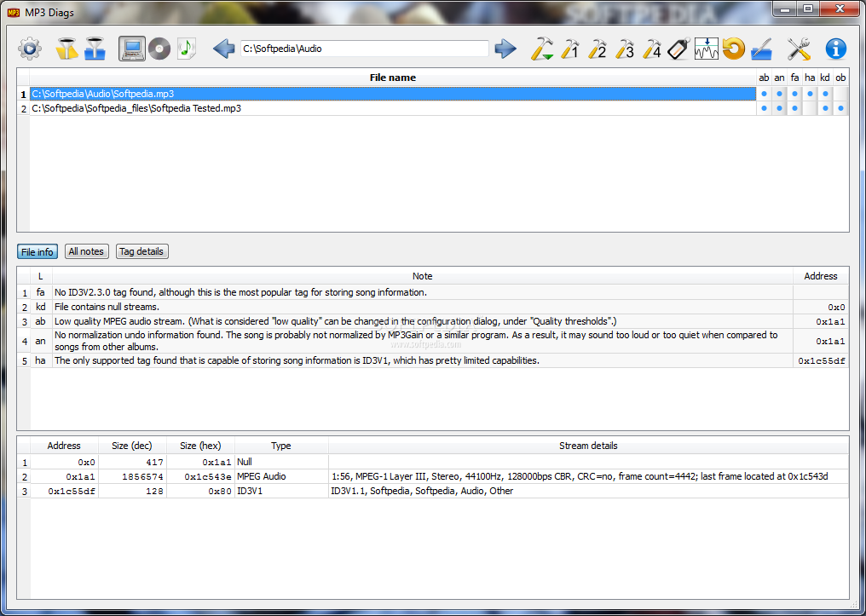The width and height of the screenshot is (866, 616).
Task: Open the blue About info icon
Action: click(x=836, y=49)
